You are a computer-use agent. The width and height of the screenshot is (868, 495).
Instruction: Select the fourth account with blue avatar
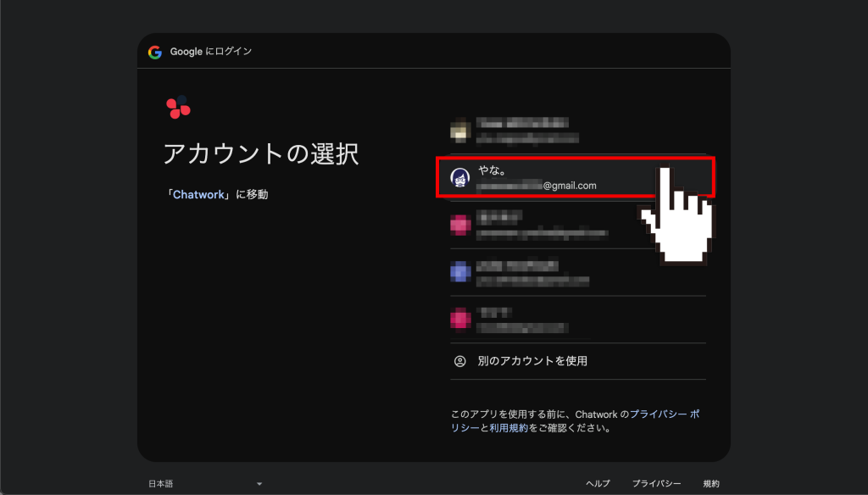551,271
